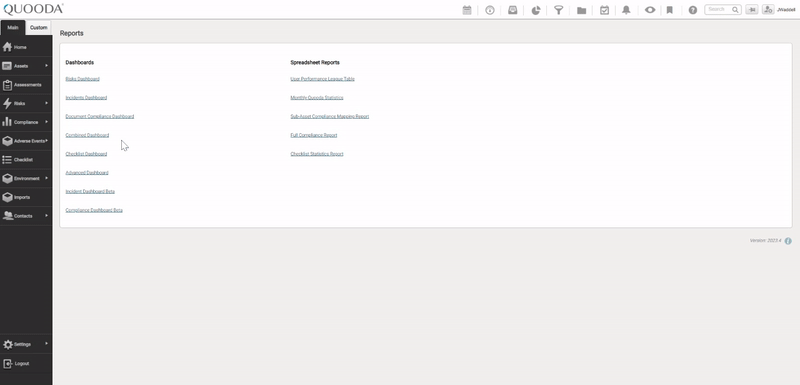This screenshot has width=800, height=385.
Task: Switch to the Main sidebar tab
Action: [x=13, y=28]
